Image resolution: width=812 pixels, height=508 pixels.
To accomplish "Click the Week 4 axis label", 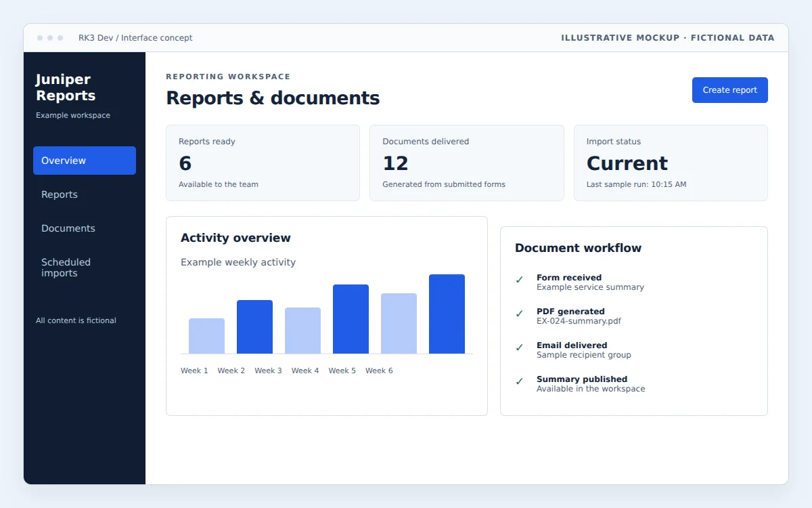I will click(305, 371).
